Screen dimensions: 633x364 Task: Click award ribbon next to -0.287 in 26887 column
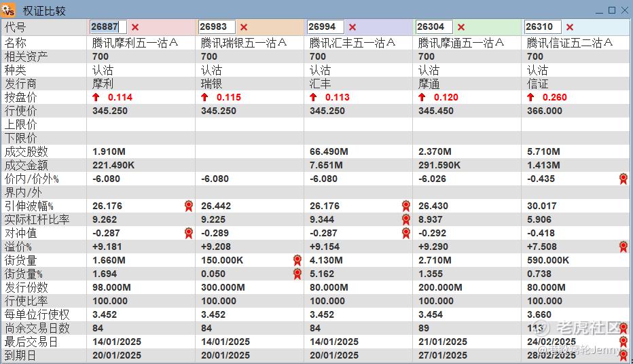click(189, 233)
